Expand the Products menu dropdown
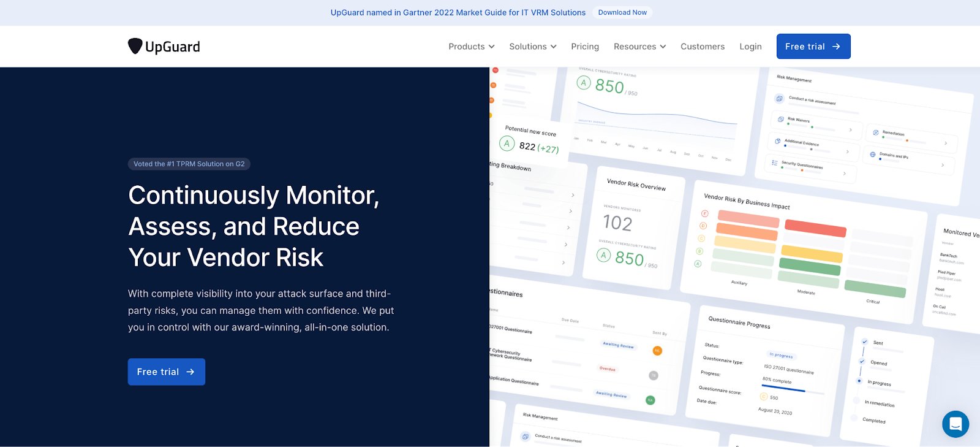The width and height of the screenshot is (980, 447). pos(471,47)
